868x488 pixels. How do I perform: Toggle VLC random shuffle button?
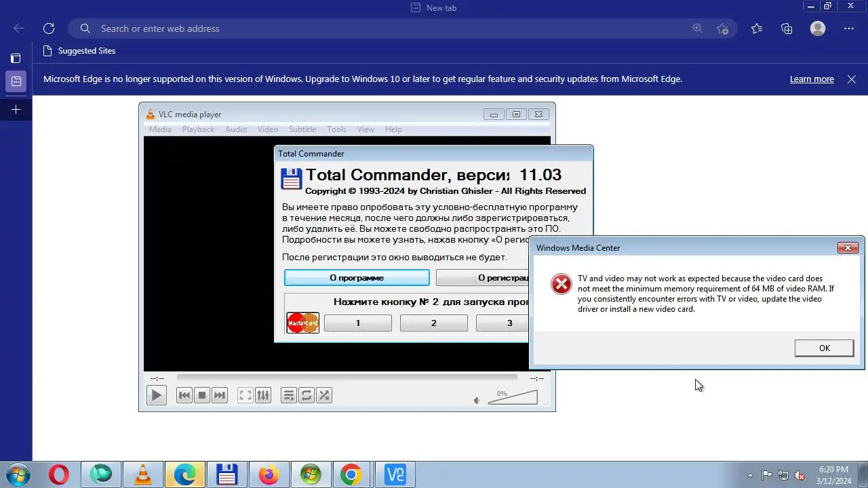tap(324, 395)
